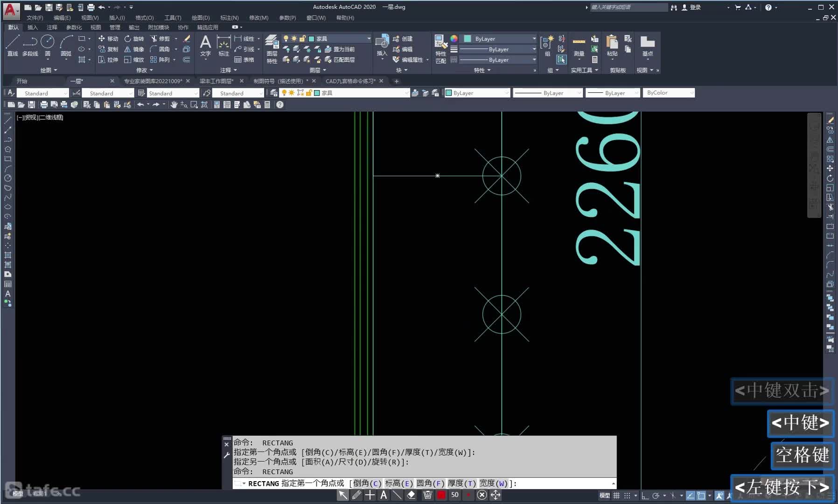Toggle snap mode in status bar
838x504 pixels.
coord(627,496)
